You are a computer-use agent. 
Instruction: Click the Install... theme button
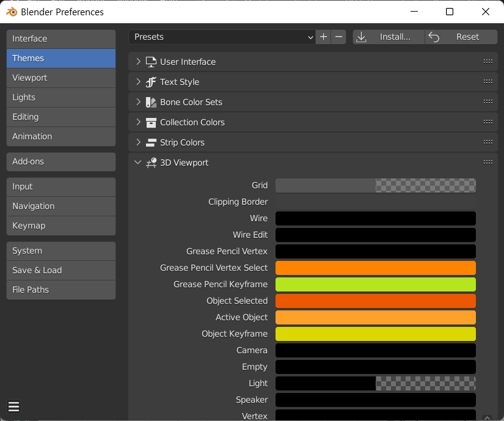389,37
